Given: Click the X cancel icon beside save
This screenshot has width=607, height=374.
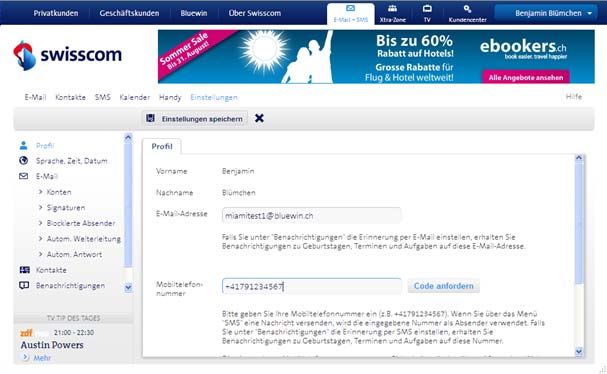Looking at the screenshot, I should [259, 118].
